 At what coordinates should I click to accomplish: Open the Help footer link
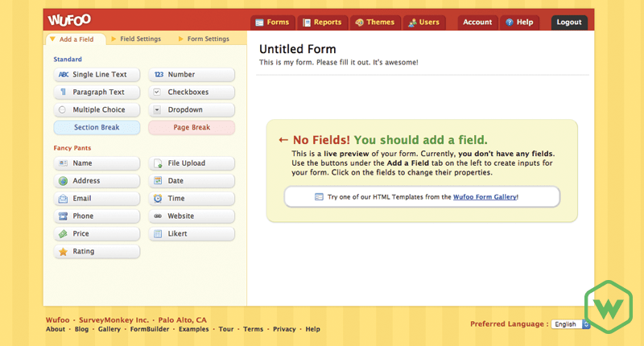[312, 329]
